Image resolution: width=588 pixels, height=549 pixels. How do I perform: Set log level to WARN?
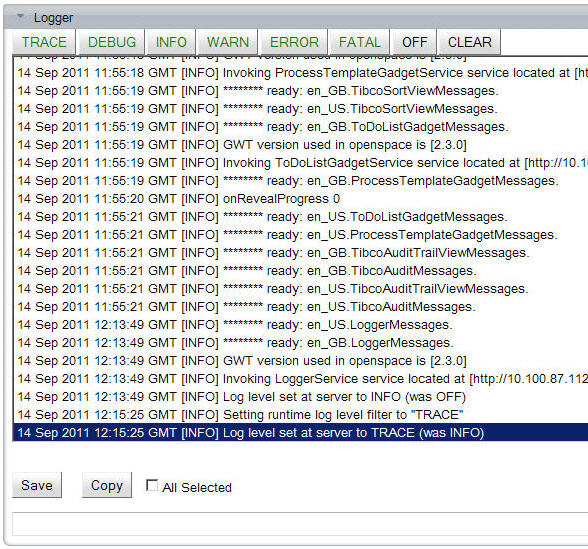click(x=228, y=42)
